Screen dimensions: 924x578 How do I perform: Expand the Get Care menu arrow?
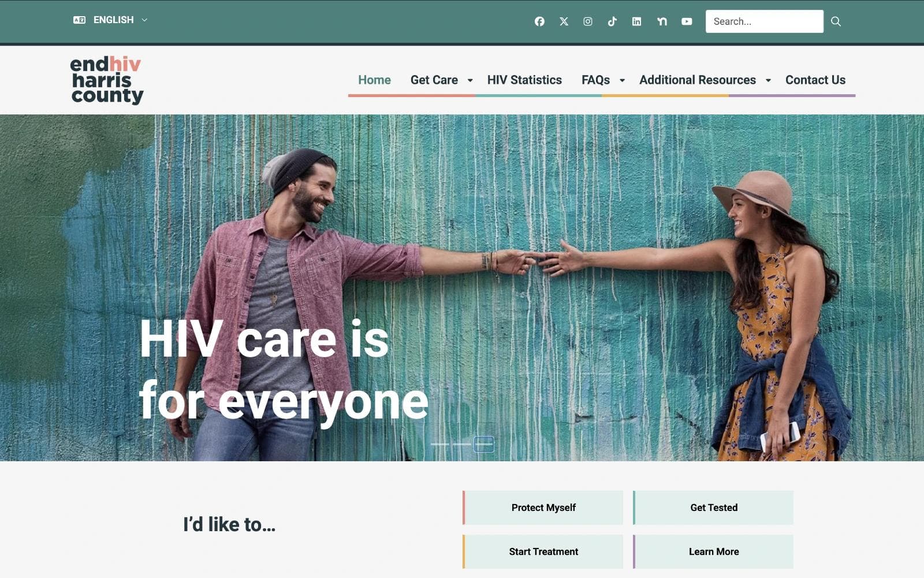[x=470, y=80]
